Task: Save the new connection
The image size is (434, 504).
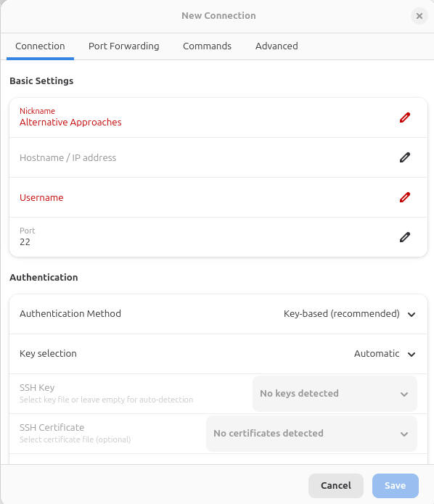Action: pos(396,485)
